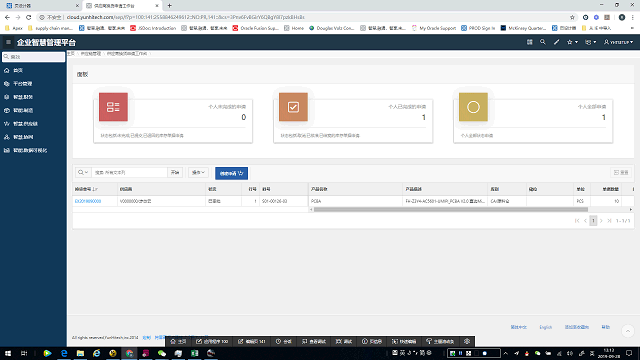Go to the last results page
Viewport: 640px width, 360px height.
[609, 221]
